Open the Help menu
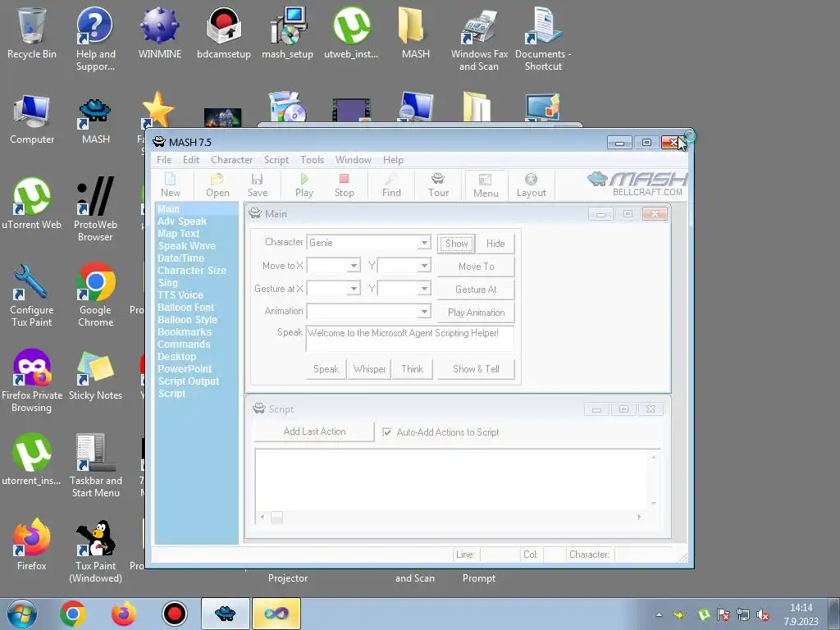 [x=393, y=160]
